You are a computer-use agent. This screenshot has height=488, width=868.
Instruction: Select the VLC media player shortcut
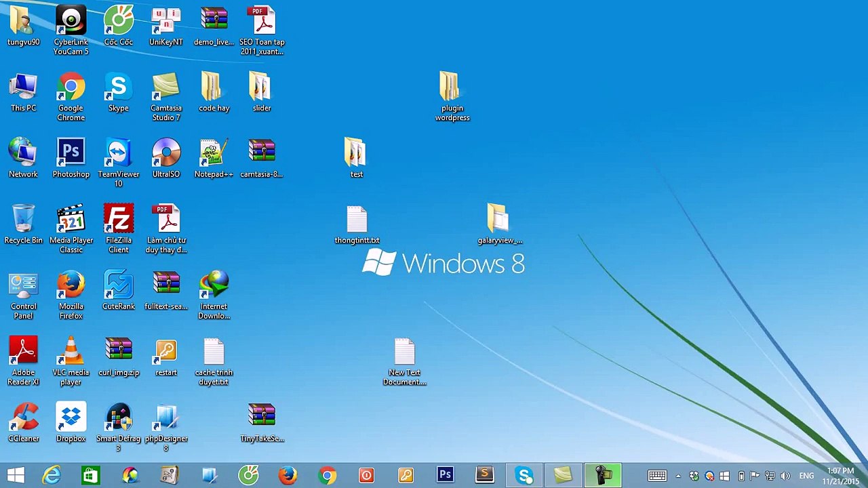[71, 361]
